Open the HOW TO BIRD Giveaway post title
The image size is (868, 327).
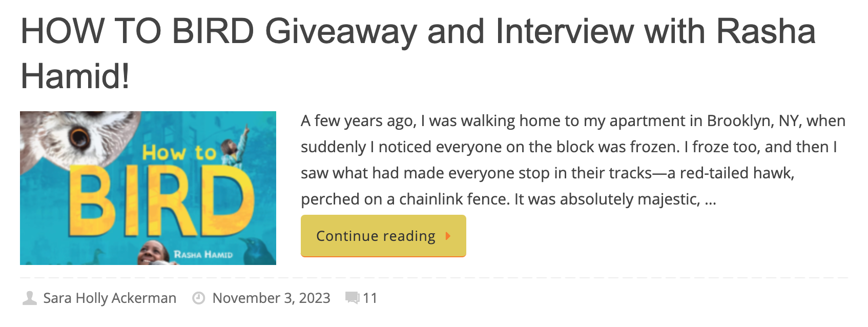tap(417, 32)
